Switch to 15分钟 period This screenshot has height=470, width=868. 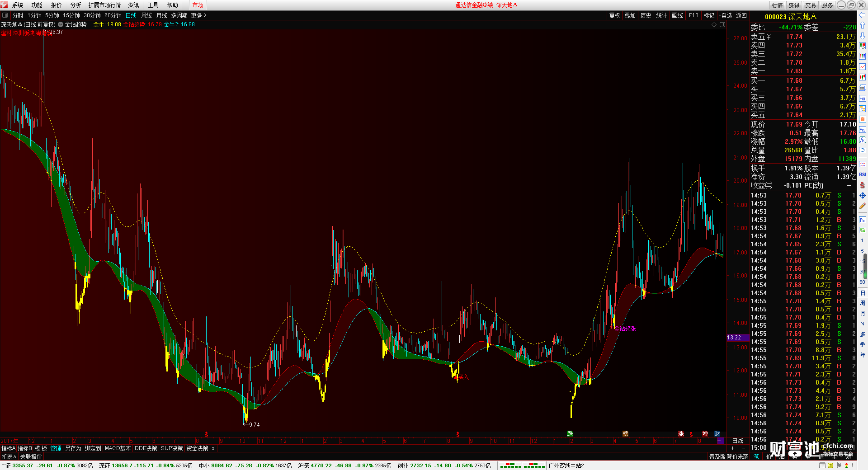tap(71, 15)
